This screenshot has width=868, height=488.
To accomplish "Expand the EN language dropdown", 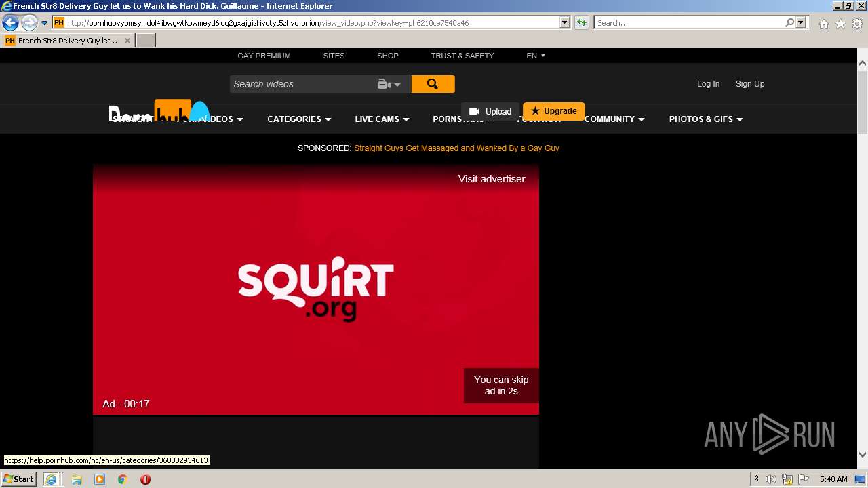I will pyautogui.click(x=536, y=56).
